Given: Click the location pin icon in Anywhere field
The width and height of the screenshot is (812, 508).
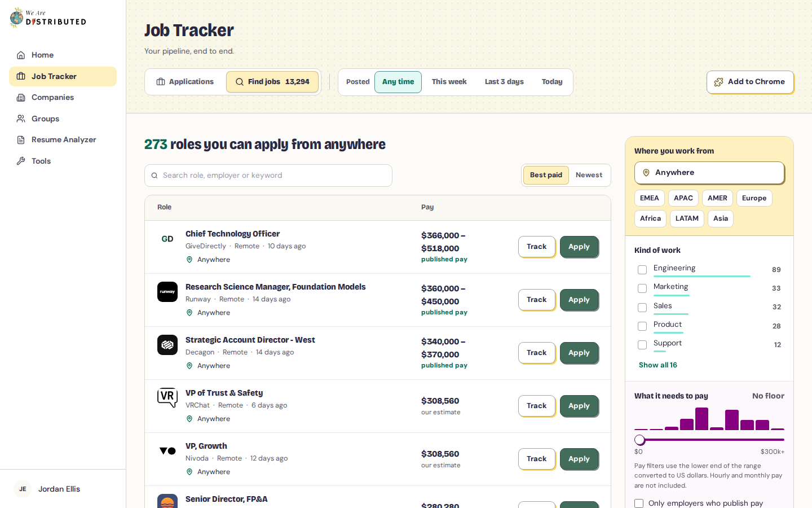Looking at the screenshot, I should [x=646, y=173].
